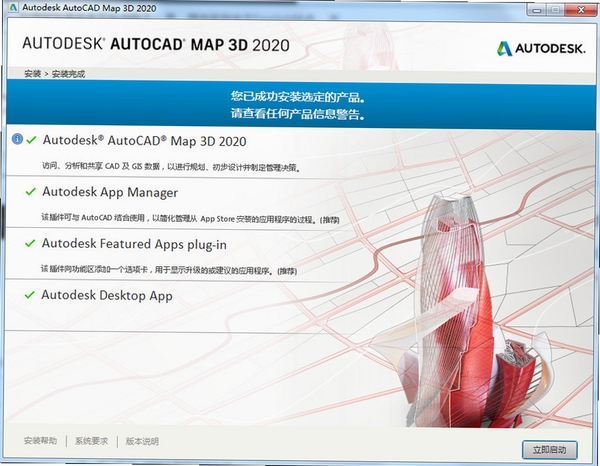Minimize the installer window
Image resolution: width=600 pixels, height=466 pixels.
click(536, 10)
